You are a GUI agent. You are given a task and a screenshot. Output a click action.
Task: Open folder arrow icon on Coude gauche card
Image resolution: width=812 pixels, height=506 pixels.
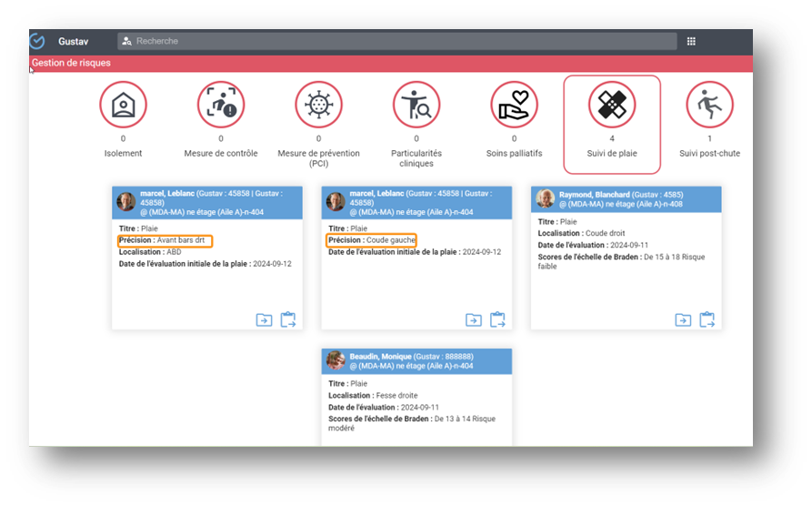click(x=474, y=319)
